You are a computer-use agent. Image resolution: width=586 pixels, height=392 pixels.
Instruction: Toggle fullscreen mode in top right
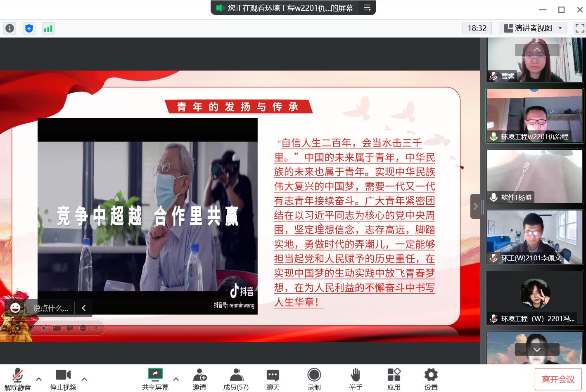pos(579,28)
